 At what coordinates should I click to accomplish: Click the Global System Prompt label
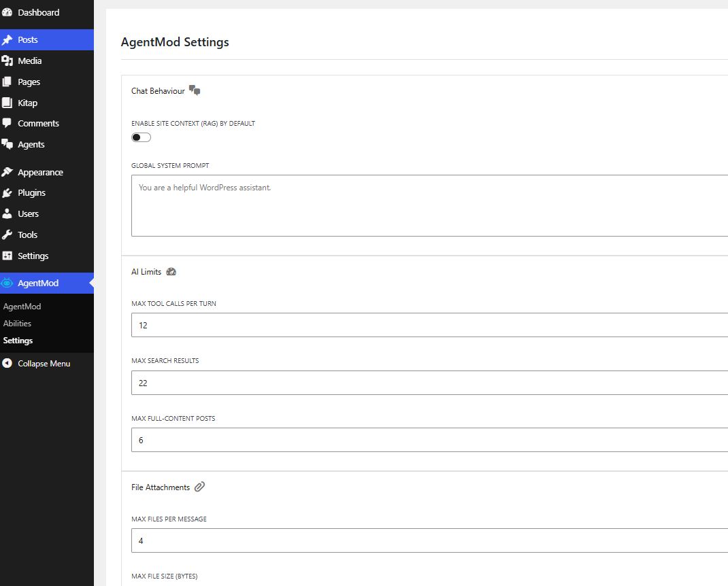point(170,166)
